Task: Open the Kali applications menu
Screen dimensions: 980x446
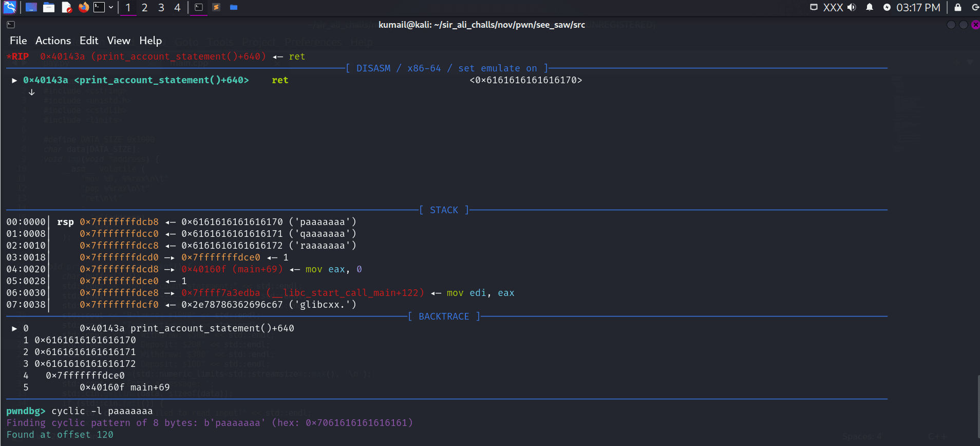Action: pyautogui.click(x=10, y=7)
